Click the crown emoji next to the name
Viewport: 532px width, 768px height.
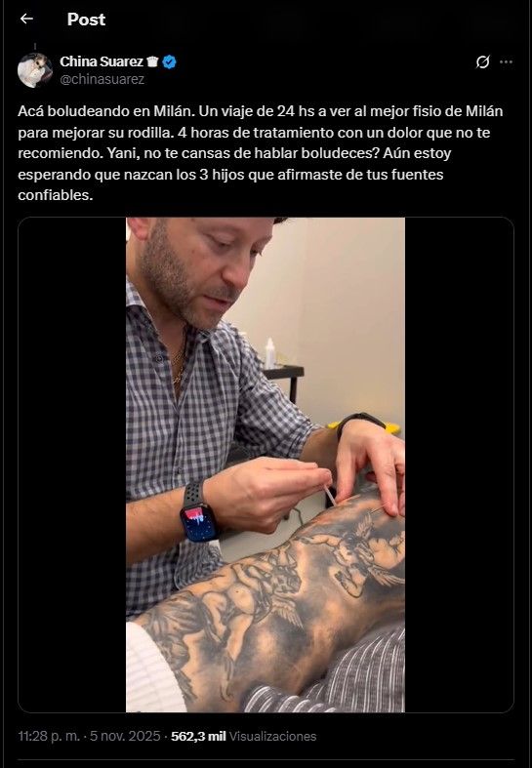tap(153, 62)
